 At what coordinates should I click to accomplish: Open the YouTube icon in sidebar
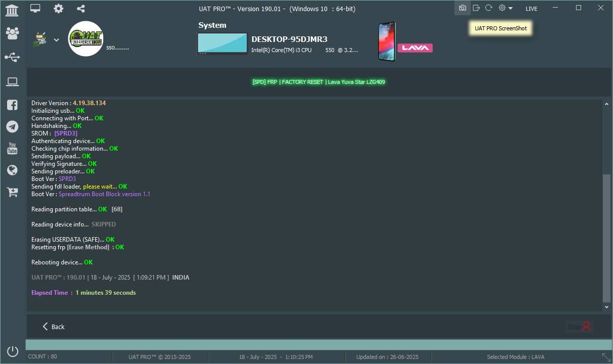(x=12, y=148)
